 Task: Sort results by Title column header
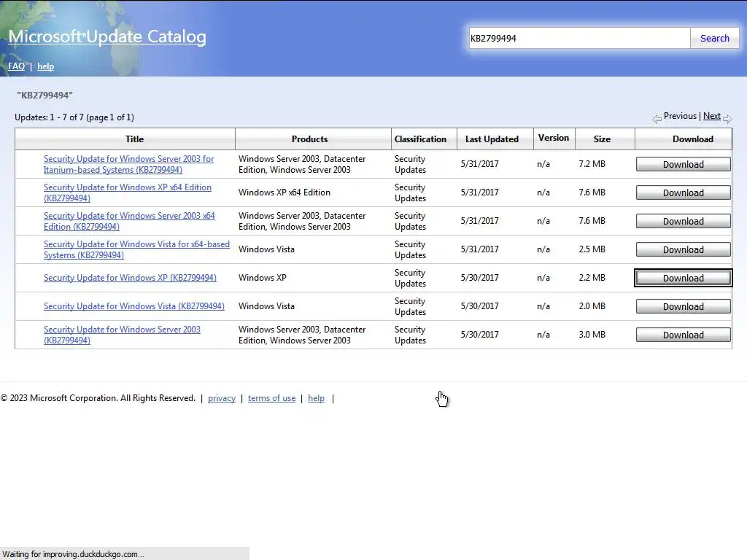click(134, 139)
